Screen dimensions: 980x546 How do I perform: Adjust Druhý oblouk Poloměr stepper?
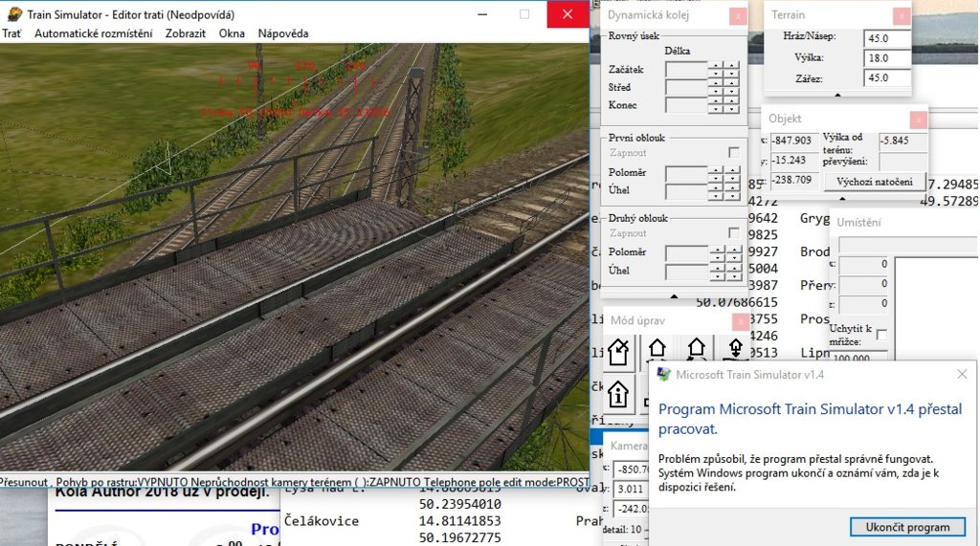[725, 253]
